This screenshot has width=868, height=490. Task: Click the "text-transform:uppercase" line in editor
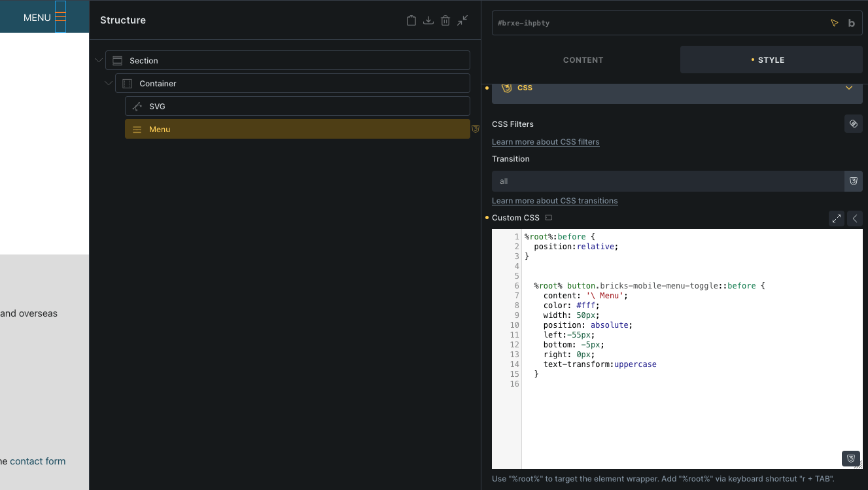tap(600, 364)
